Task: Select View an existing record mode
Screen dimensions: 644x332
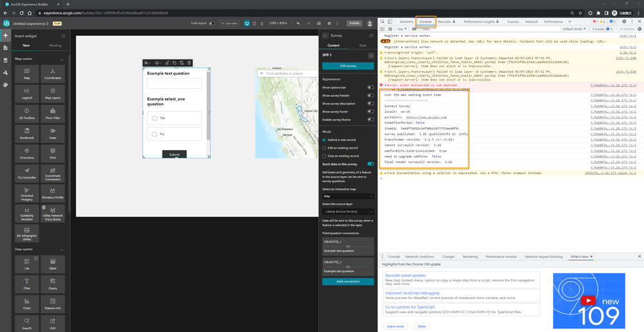Action: tap(324, 156)
